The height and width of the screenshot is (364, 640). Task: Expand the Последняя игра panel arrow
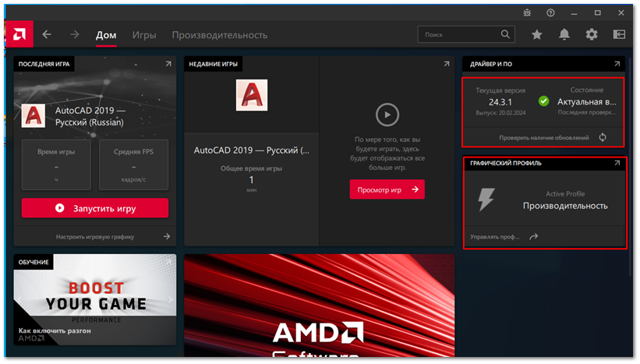[x=168, y=64]
